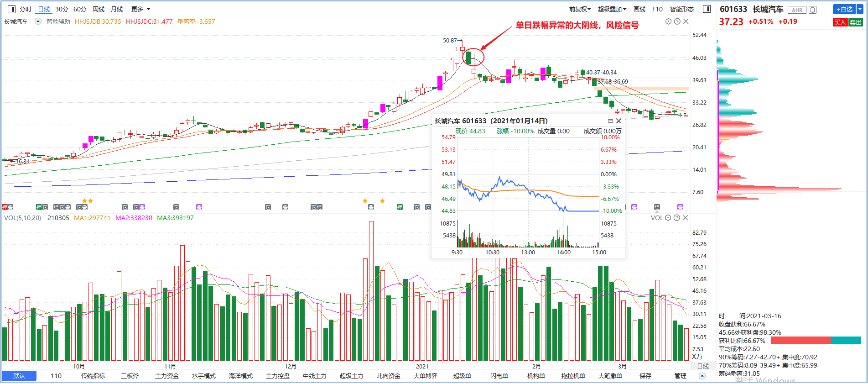The width and height of the screenshot is (868, 384).
Task: Select 超级主力 indicator
Action: coord(352,376)
